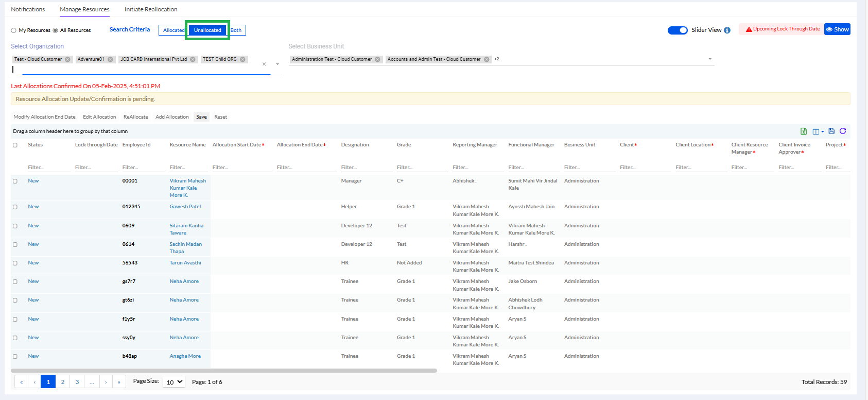
Task: Expand Select Organization dropdown arrow
Action: (277, 64)
